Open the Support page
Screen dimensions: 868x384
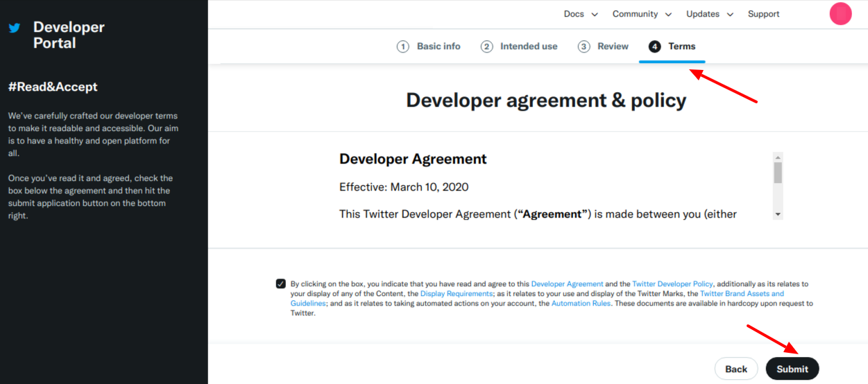[763, 14]
